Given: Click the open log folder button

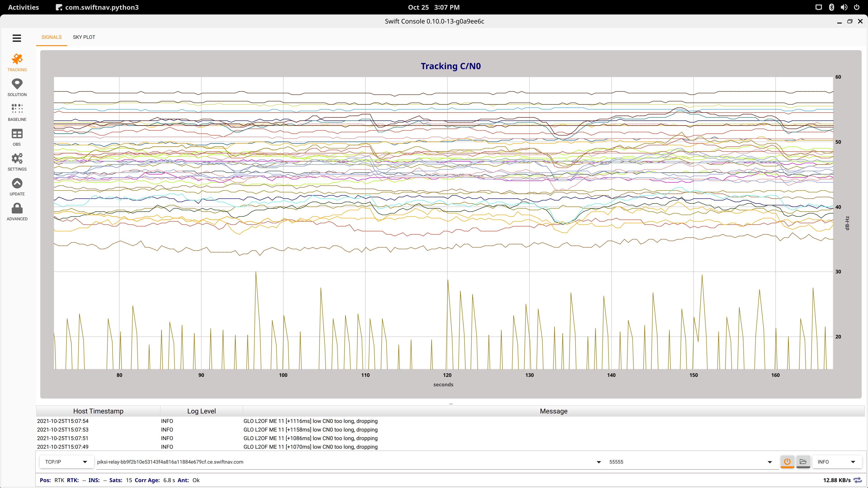Looking at the screenshot, I should click(803, 462).
